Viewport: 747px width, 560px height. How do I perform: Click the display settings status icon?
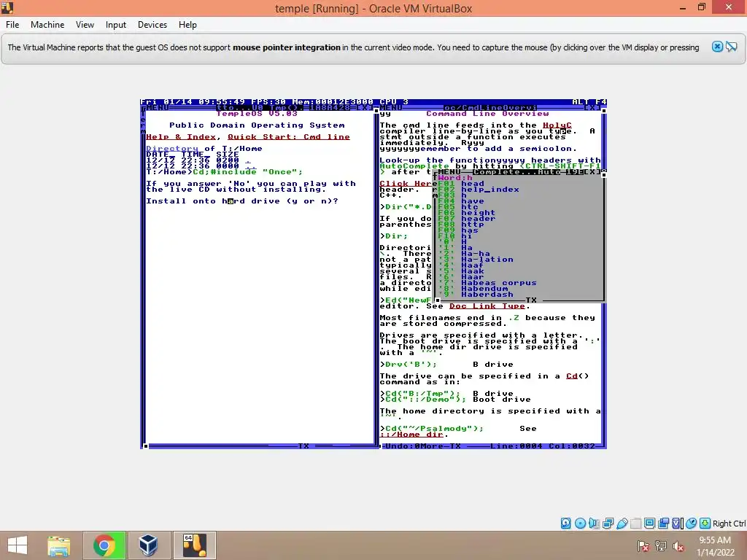649,524
